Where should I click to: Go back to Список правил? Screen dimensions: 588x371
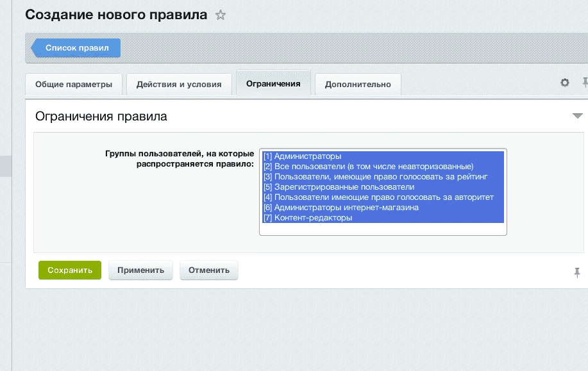click(x=76, y=48)
